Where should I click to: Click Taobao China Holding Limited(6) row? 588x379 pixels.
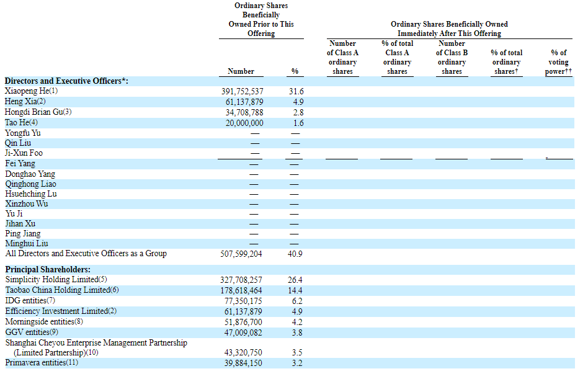[61, 290]
